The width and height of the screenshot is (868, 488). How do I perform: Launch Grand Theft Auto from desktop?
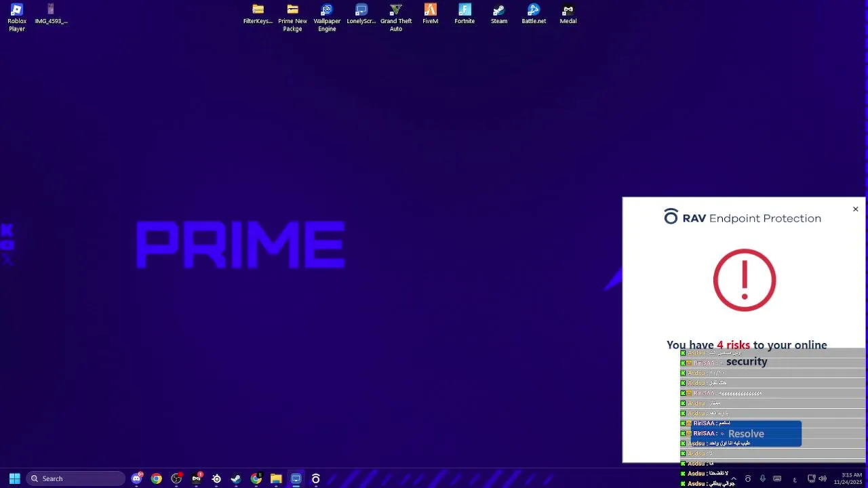click(x=396, y=17)
